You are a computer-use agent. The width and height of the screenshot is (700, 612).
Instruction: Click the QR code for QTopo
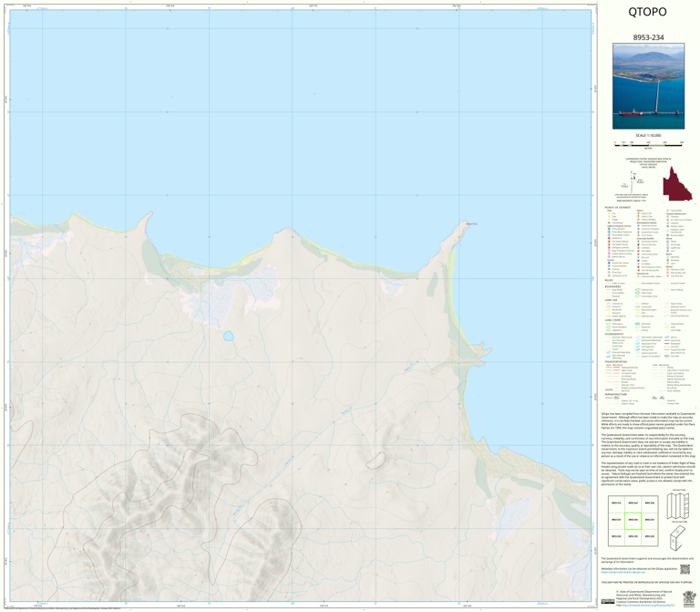[685, 569]
